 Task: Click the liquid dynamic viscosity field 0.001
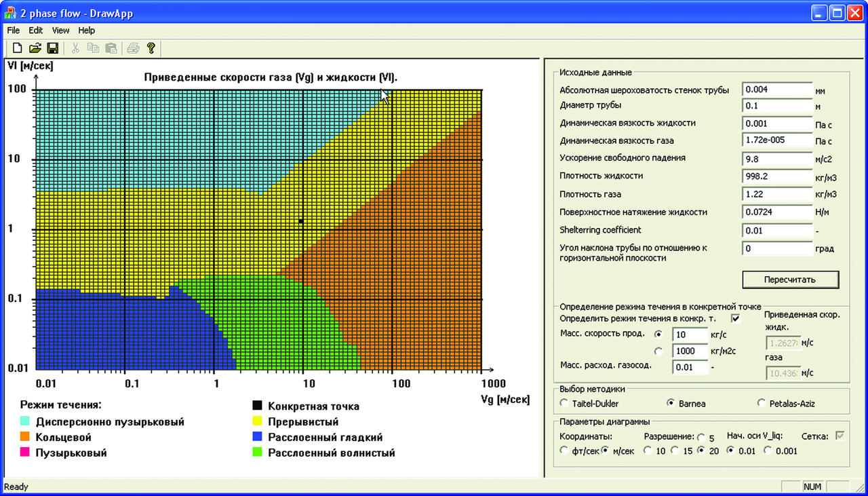click(777, 124)
